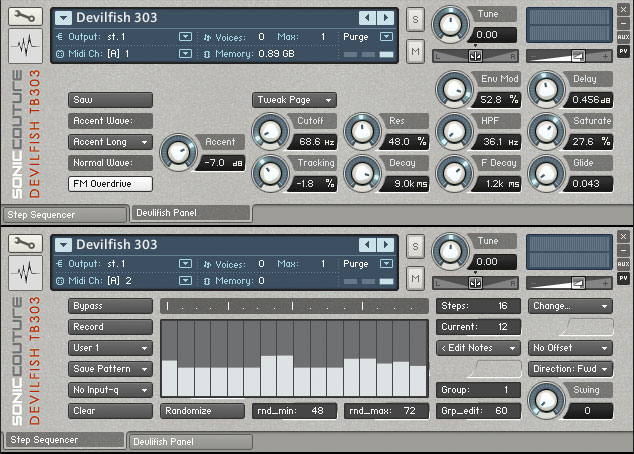This screenshot has height=454, width=634.
Task: Click the Cutoff knob
Action: point(271,131)
